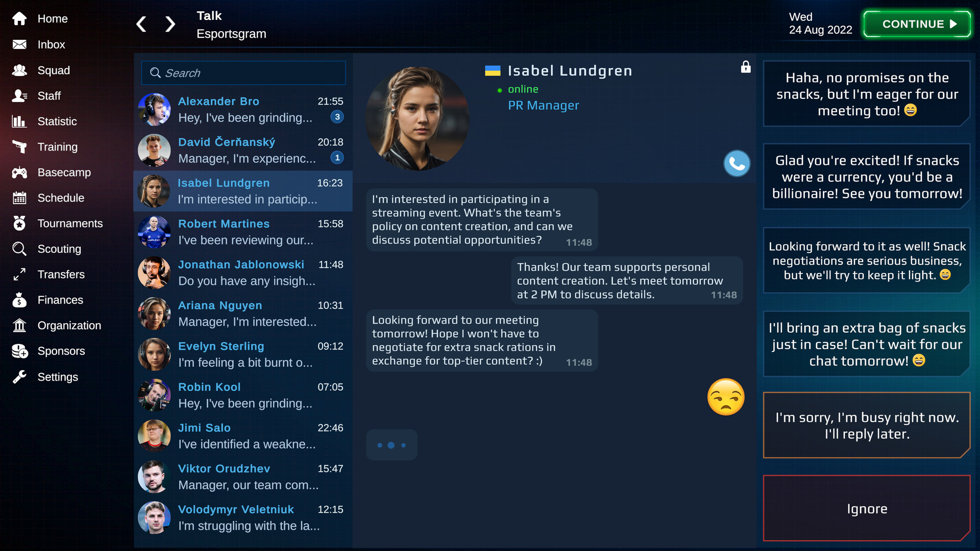This screenshot has width=980, height=551.
Task: Click the back navigation arrow
Action: 142,24
